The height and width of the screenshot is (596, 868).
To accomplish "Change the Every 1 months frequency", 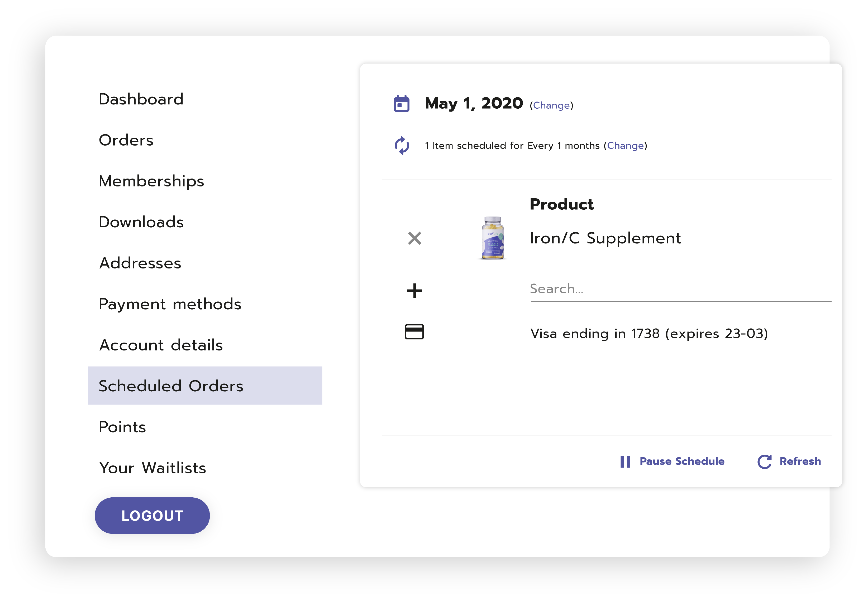I will 625,146.
